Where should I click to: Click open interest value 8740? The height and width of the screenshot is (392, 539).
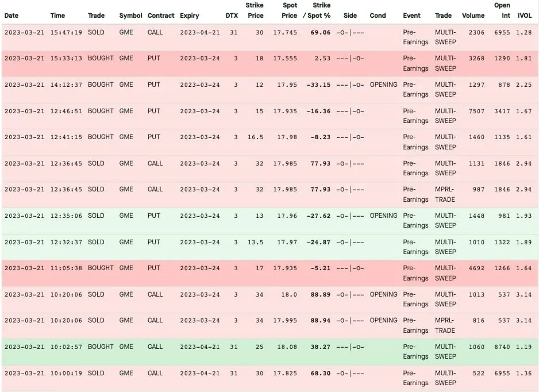coord(502,347)
